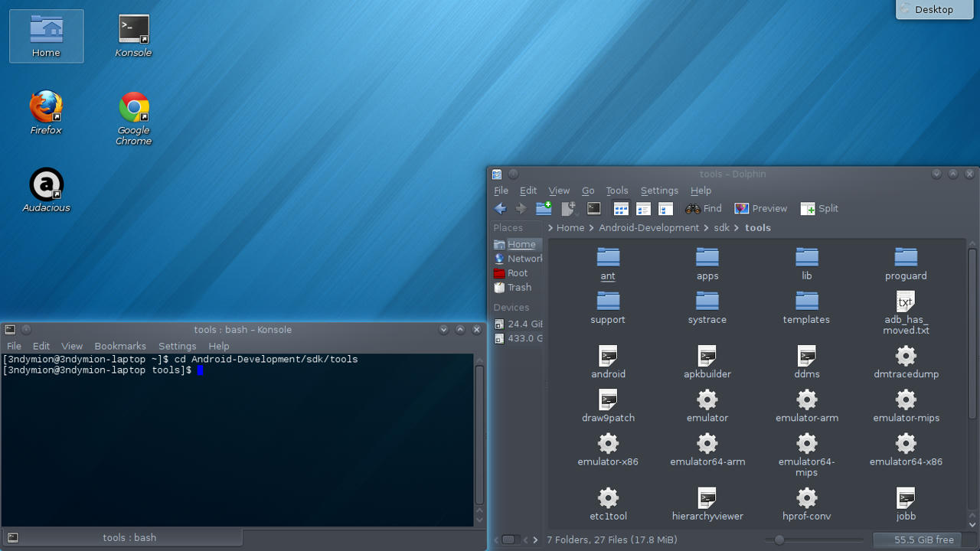Image resolution: width=980 pixels, height=551 pixels.
Task: Select the android script file
Action: pyautogui.click(x=608, y=362)
